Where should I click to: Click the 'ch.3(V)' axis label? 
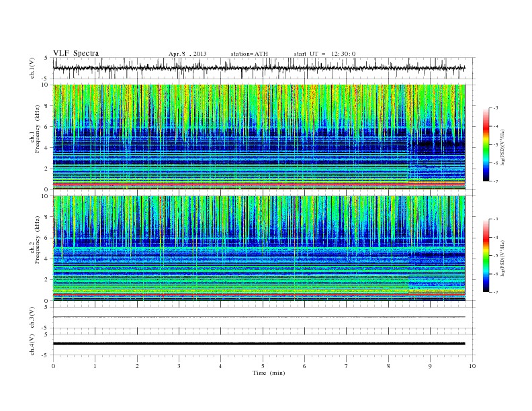tap(32, 318)
